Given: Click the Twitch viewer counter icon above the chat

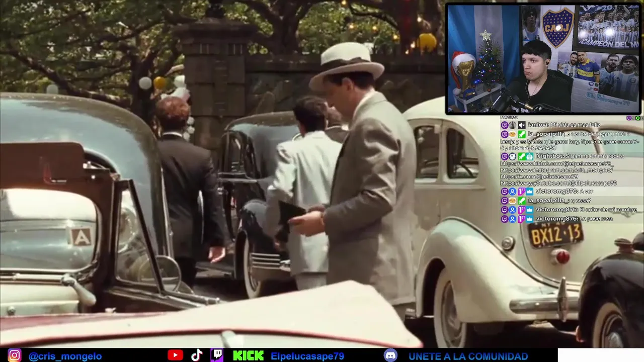Looking at the screenshot, I should 629,118.
